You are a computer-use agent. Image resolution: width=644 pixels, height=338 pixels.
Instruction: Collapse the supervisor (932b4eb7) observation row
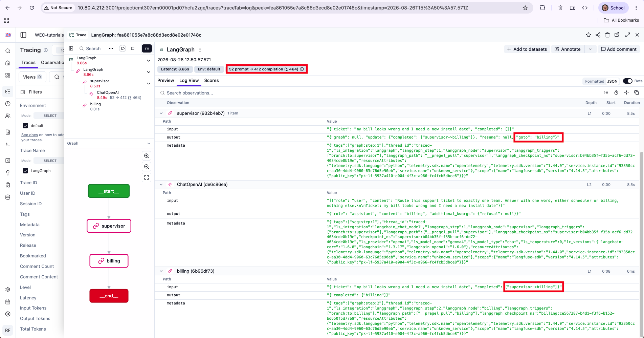pyautogui.click(x=161, y=113)
